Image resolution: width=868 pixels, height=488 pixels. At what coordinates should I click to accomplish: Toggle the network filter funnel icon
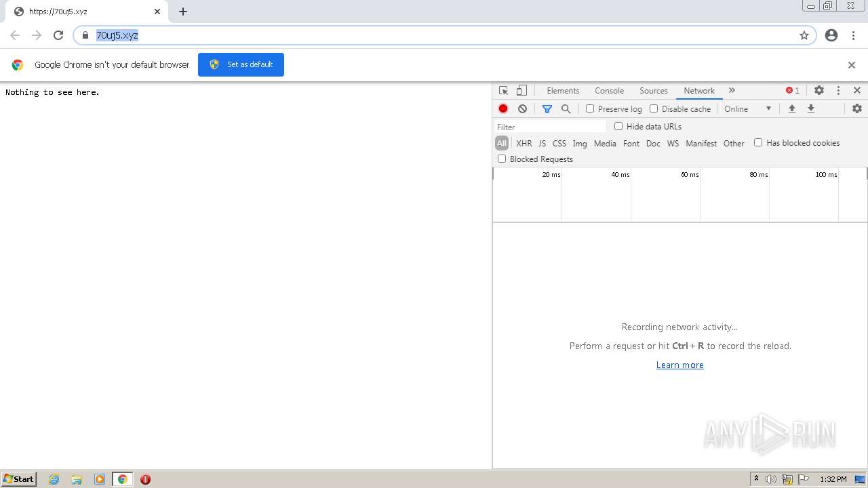point(547,108)
